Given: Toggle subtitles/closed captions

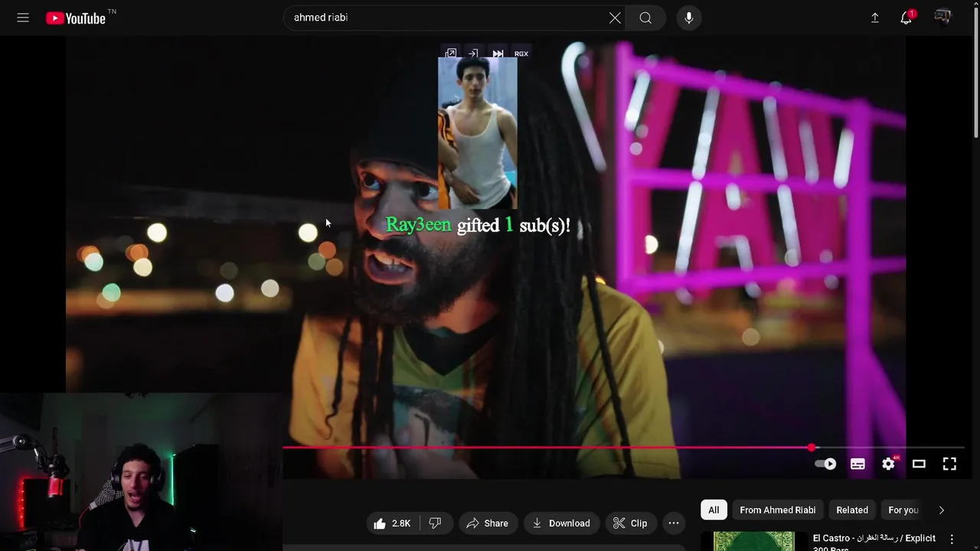Looking at the screenshot, I should tap(857, 464).
